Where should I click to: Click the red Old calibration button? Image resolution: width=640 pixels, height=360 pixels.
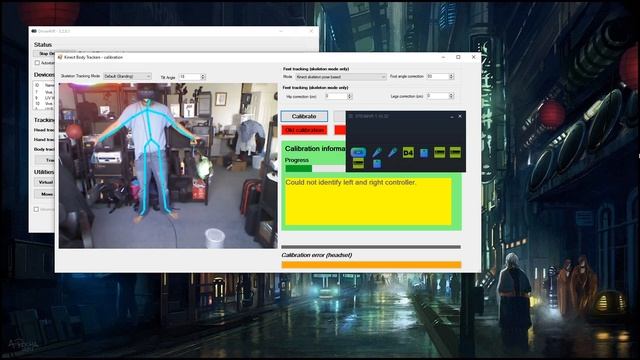point(304,130)
